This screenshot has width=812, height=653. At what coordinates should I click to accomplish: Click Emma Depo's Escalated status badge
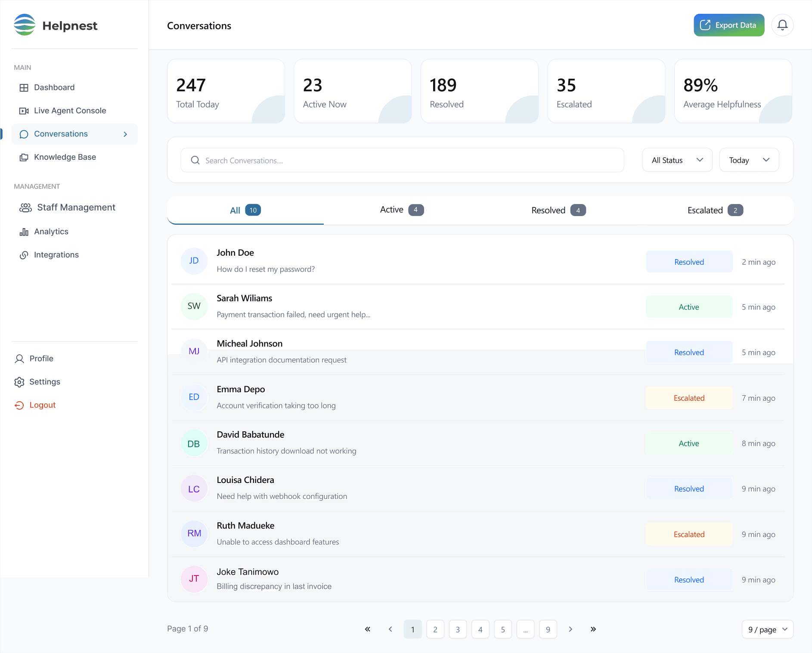coord(689,398)
